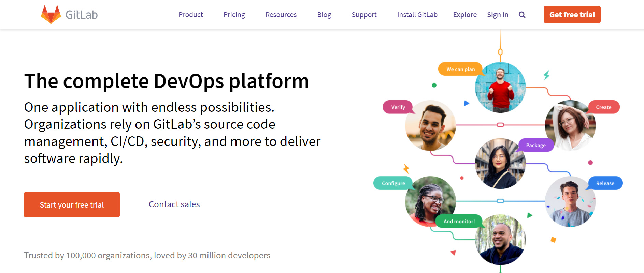Click the GitLab fox logo
The image size is (644, 273).
pos(51,15)
